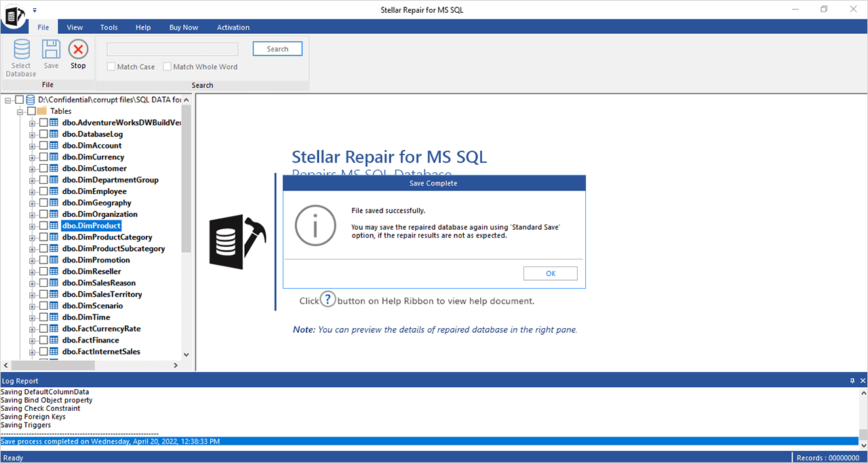Click table icon beside dbo.DimEmployee
The image size is (868, 463).
point(54,192)
